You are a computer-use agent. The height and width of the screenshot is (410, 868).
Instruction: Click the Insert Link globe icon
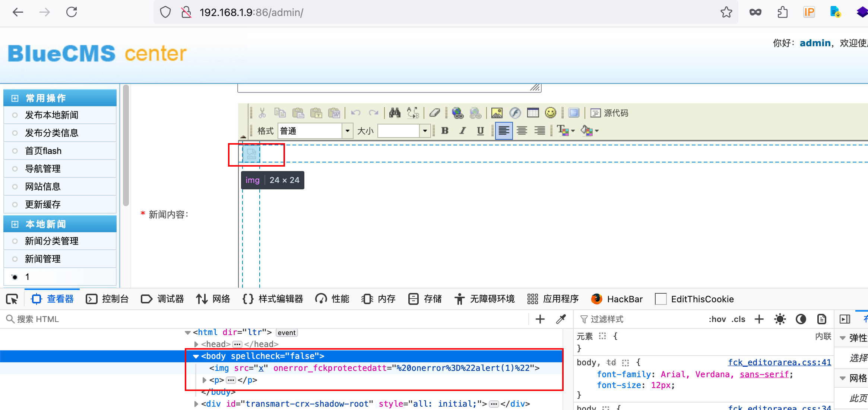(457, 113)
